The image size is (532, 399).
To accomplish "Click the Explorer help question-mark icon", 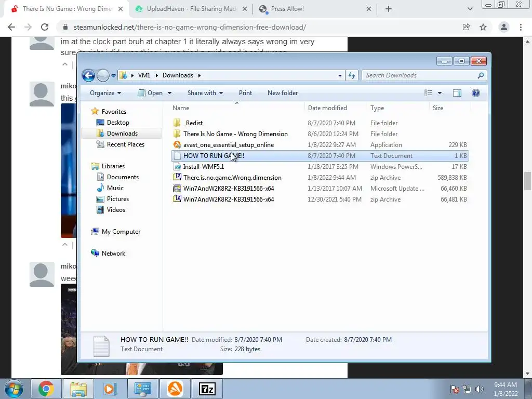I will 476,93.
